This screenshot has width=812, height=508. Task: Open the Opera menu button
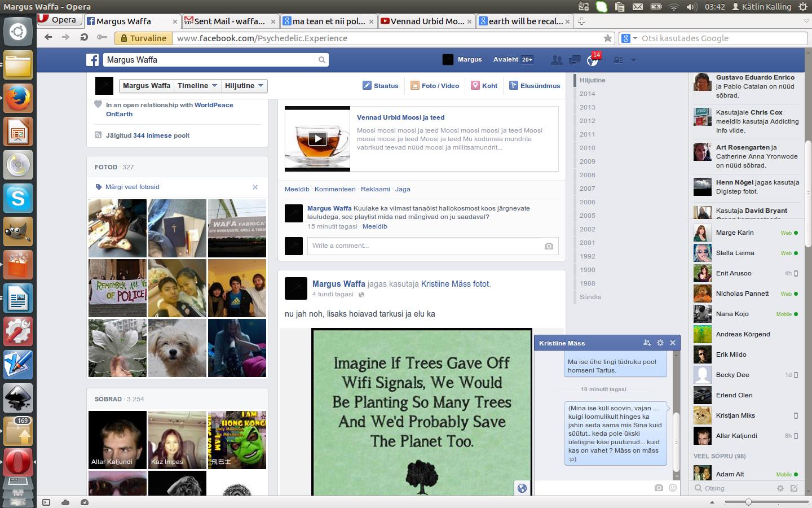click(x=59, y=20)
